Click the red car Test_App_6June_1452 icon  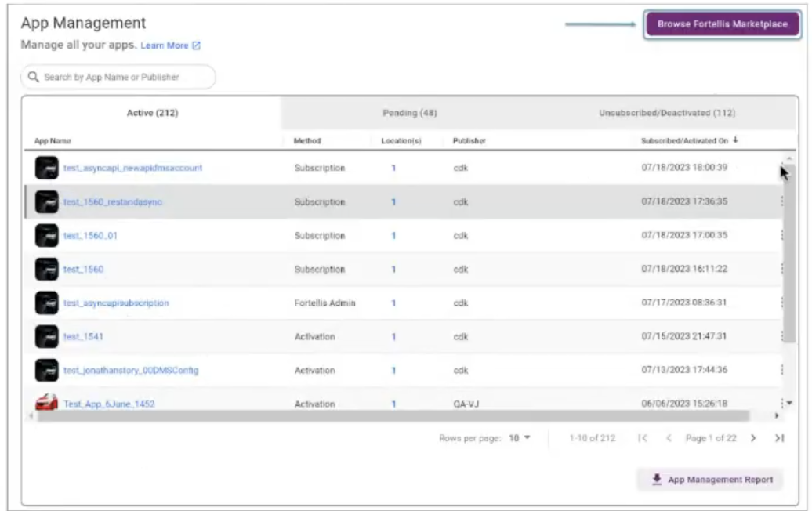pos(47,404)
